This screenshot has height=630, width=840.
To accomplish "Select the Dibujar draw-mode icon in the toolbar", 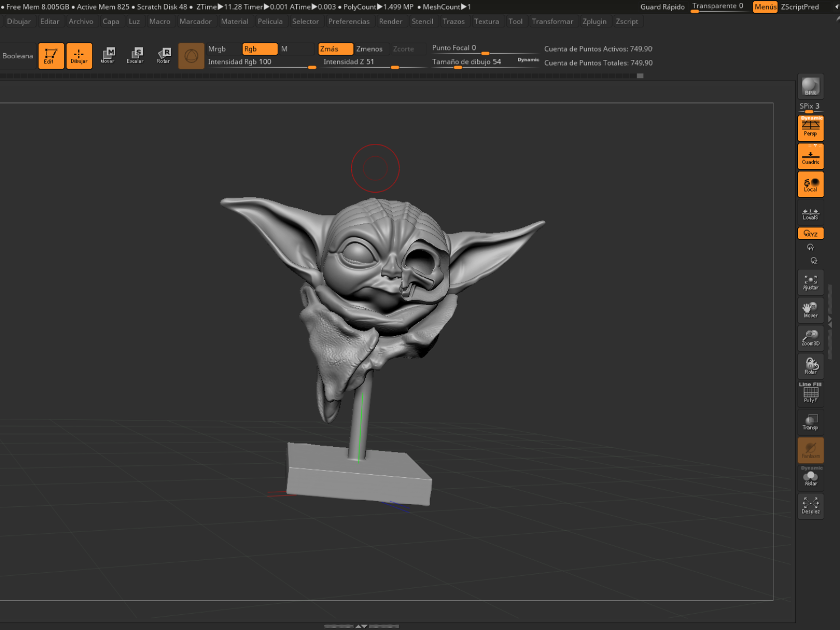I will pyautogui.click(x=79, y=55).
